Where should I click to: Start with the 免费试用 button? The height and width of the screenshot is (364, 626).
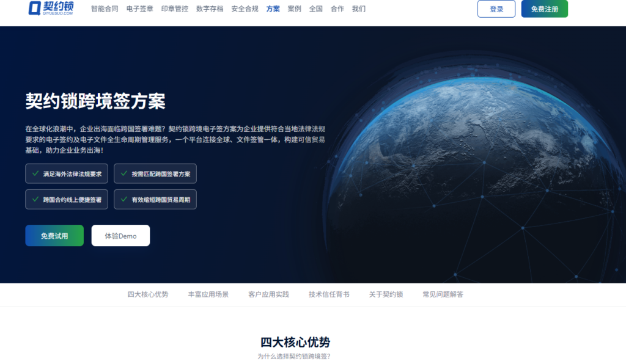click(x=54, y=236)
